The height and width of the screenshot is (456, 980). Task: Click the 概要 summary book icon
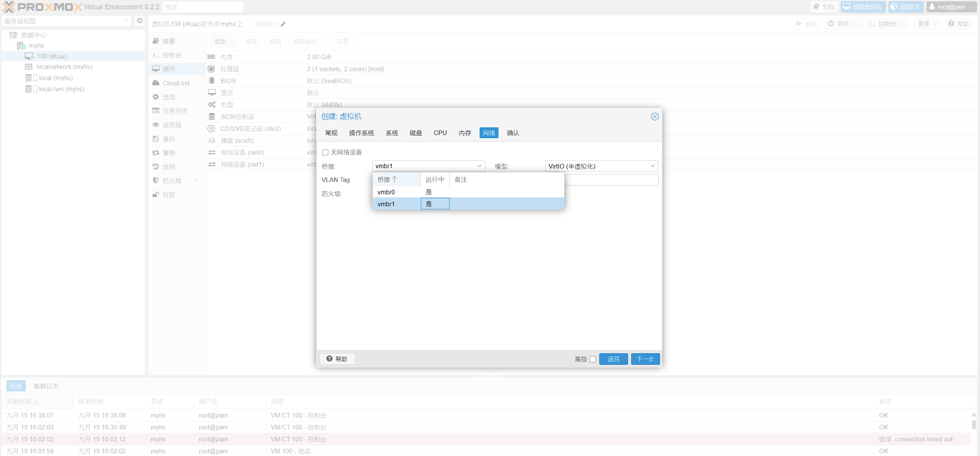click(156, 41)
